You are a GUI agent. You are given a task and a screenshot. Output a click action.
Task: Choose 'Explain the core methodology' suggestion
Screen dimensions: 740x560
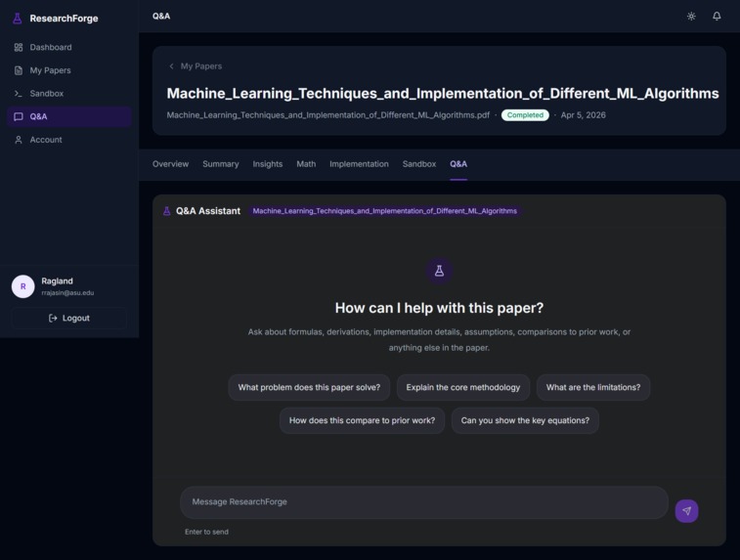(463, 387)
